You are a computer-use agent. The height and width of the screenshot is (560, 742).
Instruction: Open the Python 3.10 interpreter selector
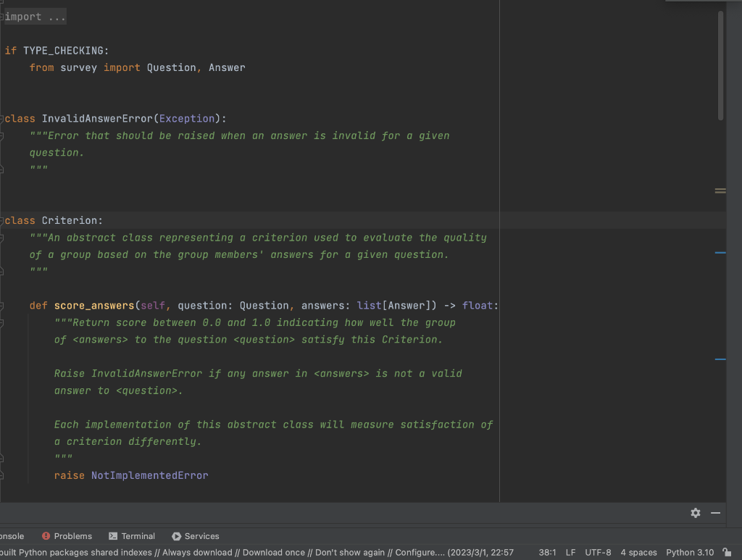(x=688, y=552)
